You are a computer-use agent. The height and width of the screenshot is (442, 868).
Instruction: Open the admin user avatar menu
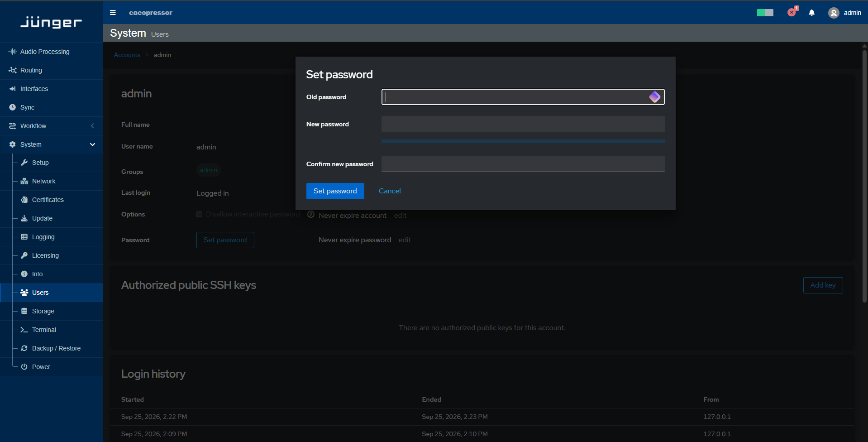point(844,13)
